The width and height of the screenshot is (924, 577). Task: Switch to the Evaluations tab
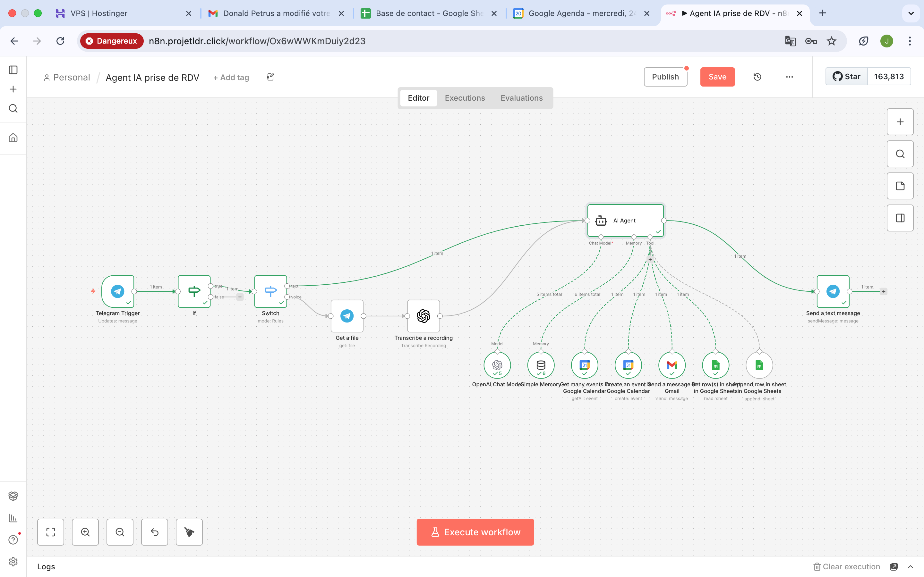521,98
